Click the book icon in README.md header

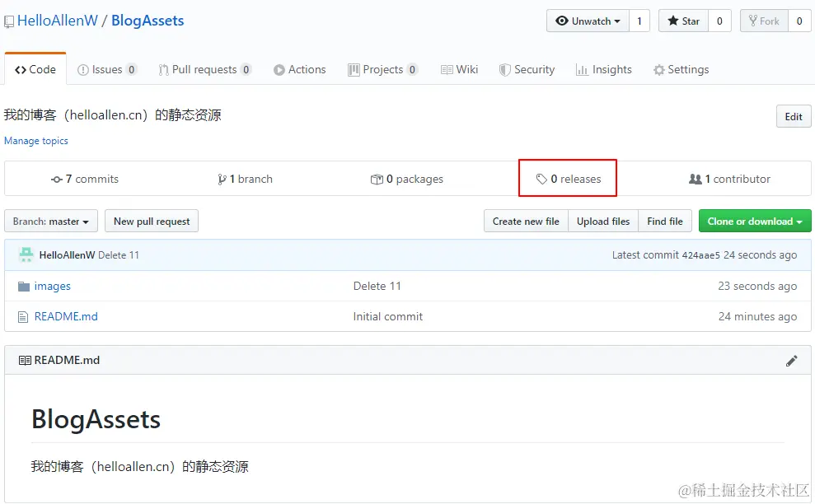(25, 360)
